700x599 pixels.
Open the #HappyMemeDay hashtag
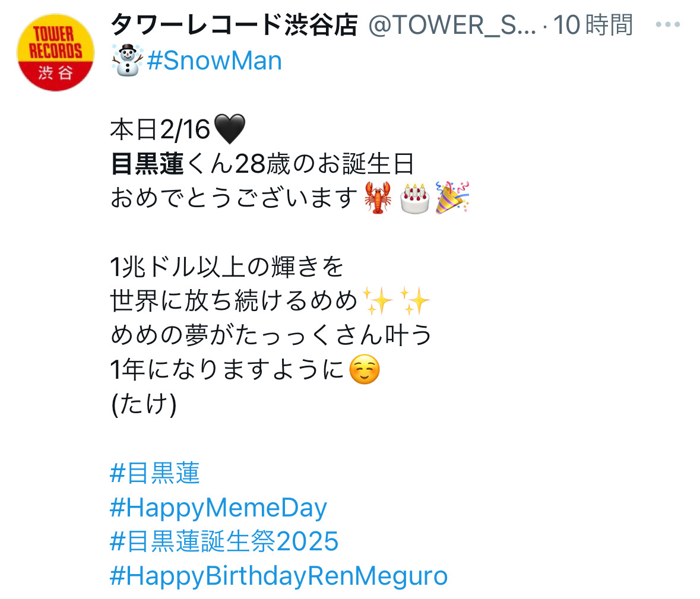click(x=218, y=508)
